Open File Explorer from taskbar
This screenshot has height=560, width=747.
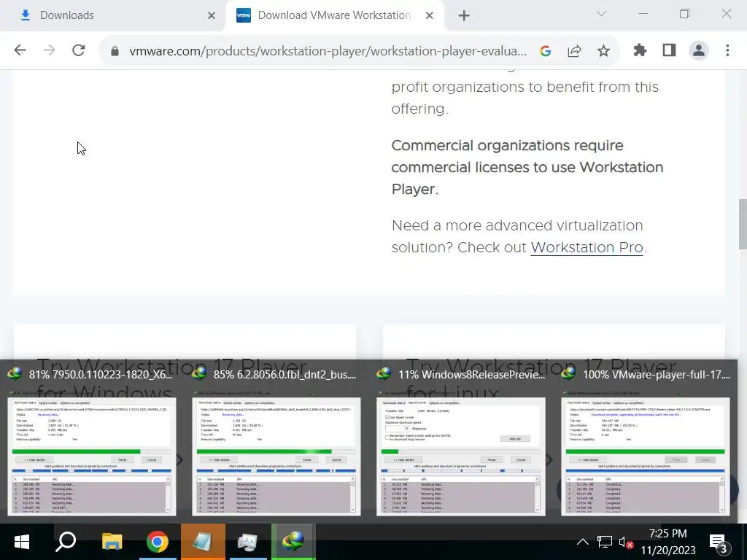pos(112,542)
